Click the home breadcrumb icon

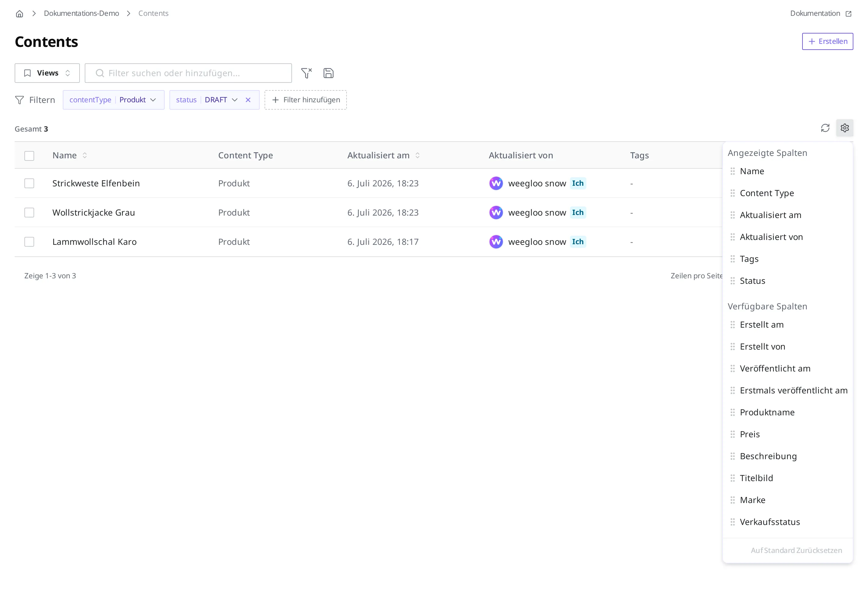(20, 14)
